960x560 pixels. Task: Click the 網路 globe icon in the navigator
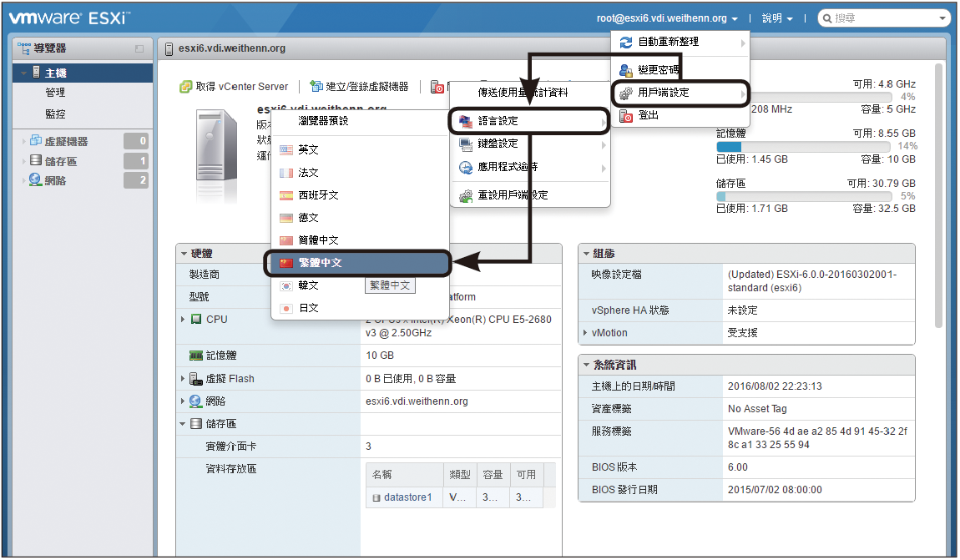click(x=36, y=180)
